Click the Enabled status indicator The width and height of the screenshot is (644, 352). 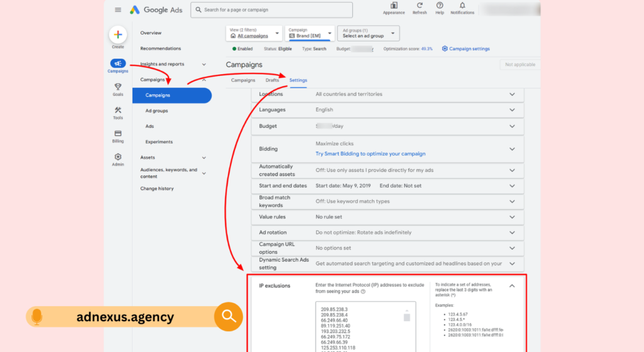[x=242, y=48]
